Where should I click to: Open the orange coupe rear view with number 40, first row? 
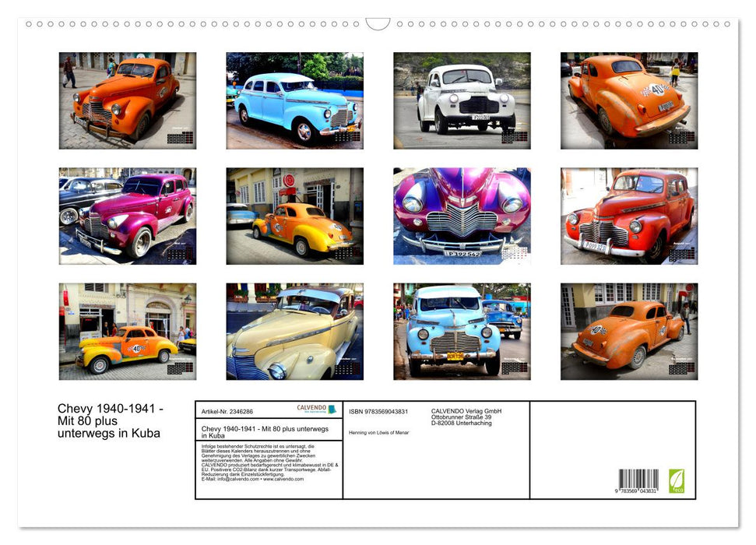pyautogui.click(x=629, y=100)
